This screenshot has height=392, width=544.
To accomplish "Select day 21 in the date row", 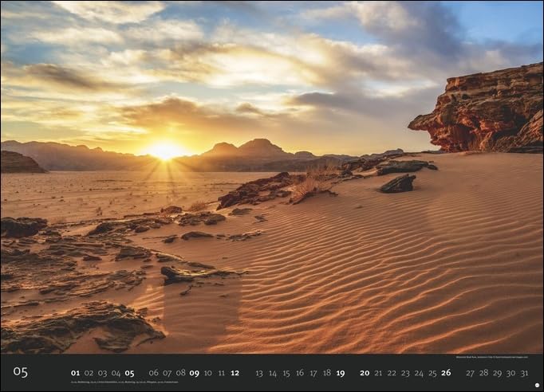I will pos(378,373).
